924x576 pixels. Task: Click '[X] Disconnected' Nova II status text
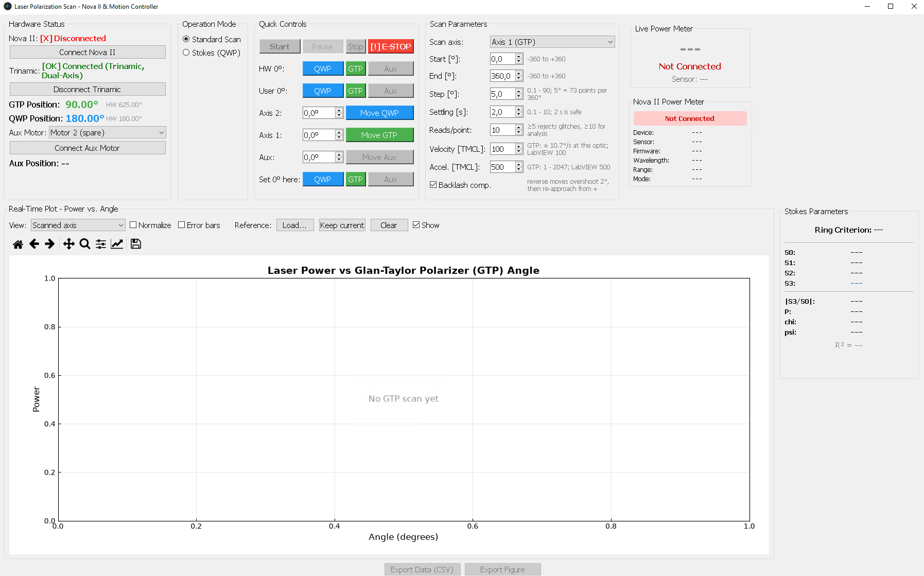tap(73, 38)
